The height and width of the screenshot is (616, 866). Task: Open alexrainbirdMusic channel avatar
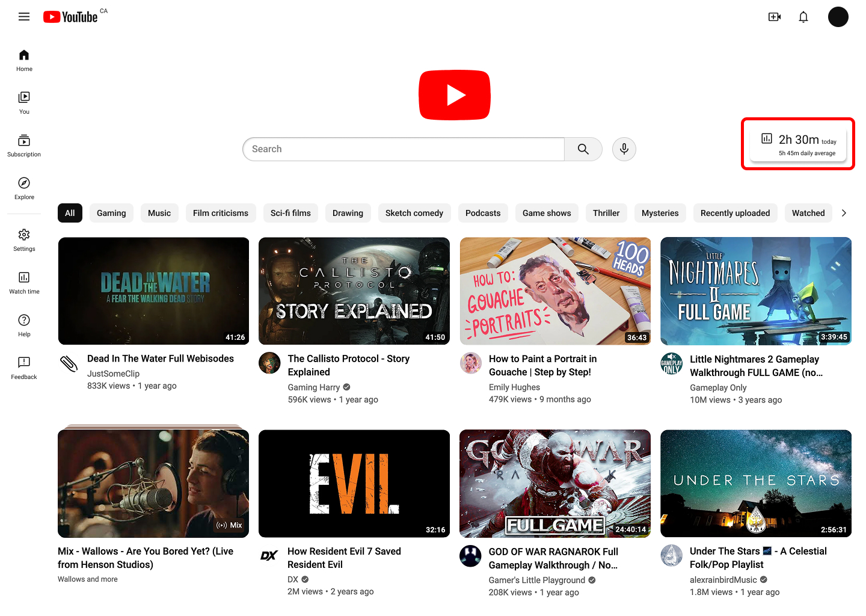(672, 555)
